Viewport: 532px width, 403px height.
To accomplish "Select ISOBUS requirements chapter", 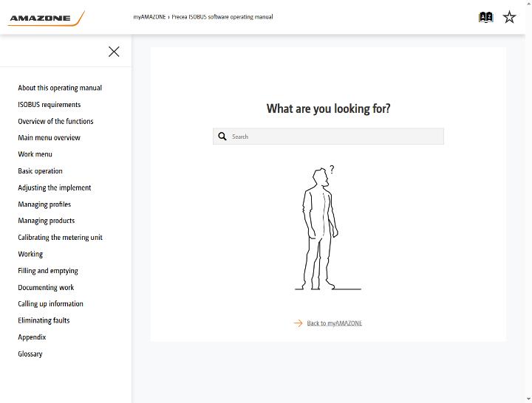I will coord(50,104).
